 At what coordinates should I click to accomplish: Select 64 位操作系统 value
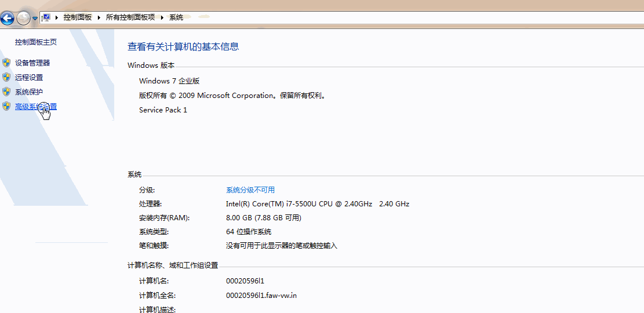click(249, 232)
